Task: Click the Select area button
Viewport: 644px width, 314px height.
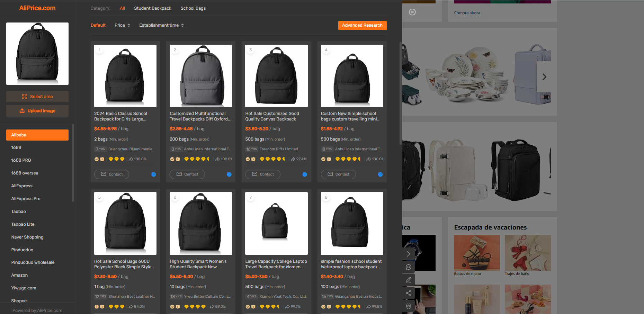Action: pyautogui.click(x=37, y=97)
